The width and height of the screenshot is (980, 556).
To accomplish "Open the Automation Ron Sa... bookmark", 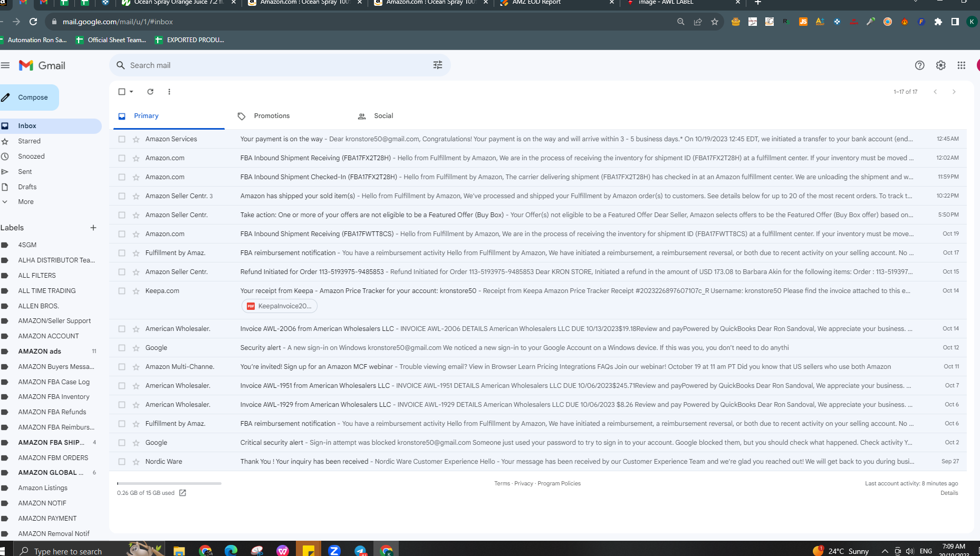I will pos(33,40).
